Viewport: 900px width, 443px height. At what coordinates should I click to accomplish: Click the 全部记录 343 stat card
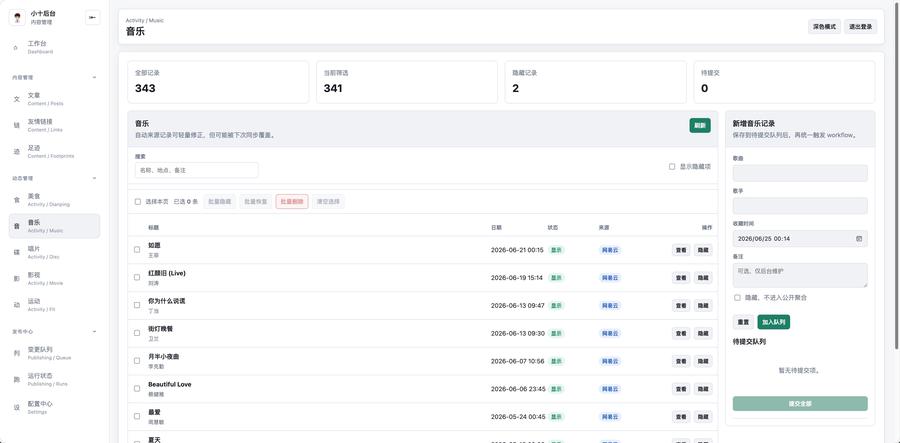[x=218, y=82]
